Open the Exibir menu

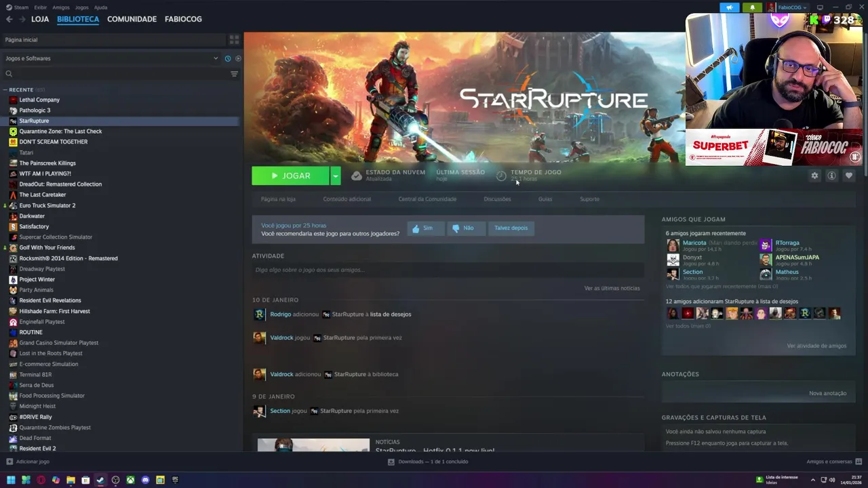(40, 7)
